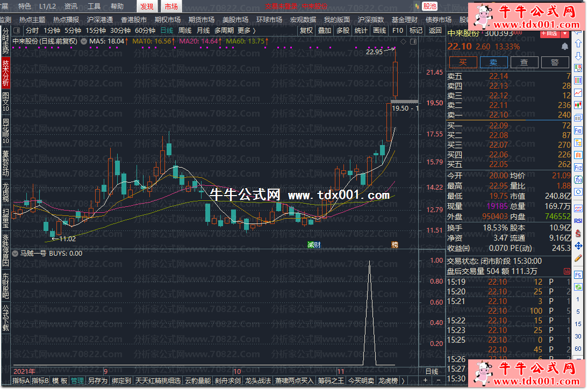Click the red dollar sign icon
Image resolution: width=588 pixels, height=390 pixels.
(x=578, y=233)
